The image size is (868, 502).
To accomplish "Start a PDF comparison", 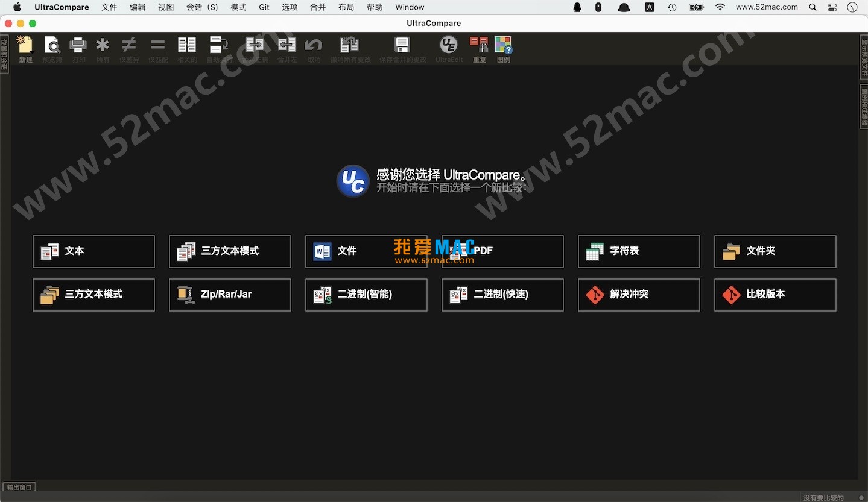I will pyautogui.click(x=502, y=251).
